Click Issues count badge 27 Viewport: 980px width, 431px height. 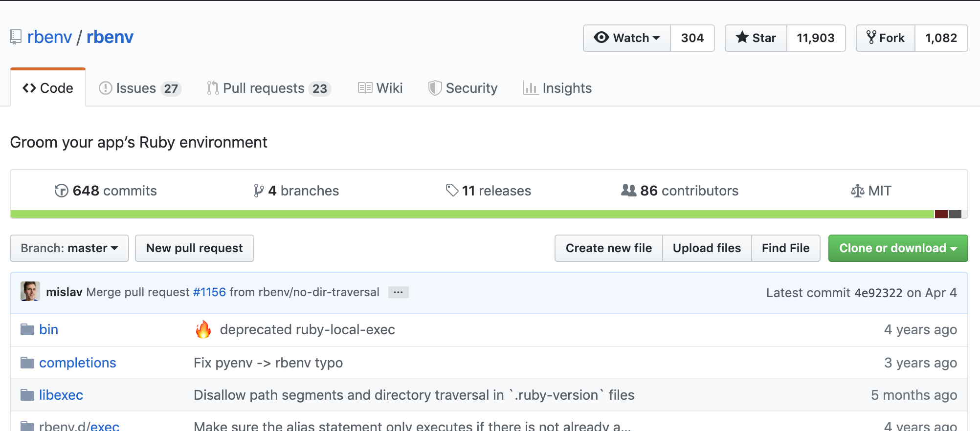point(171,88)
